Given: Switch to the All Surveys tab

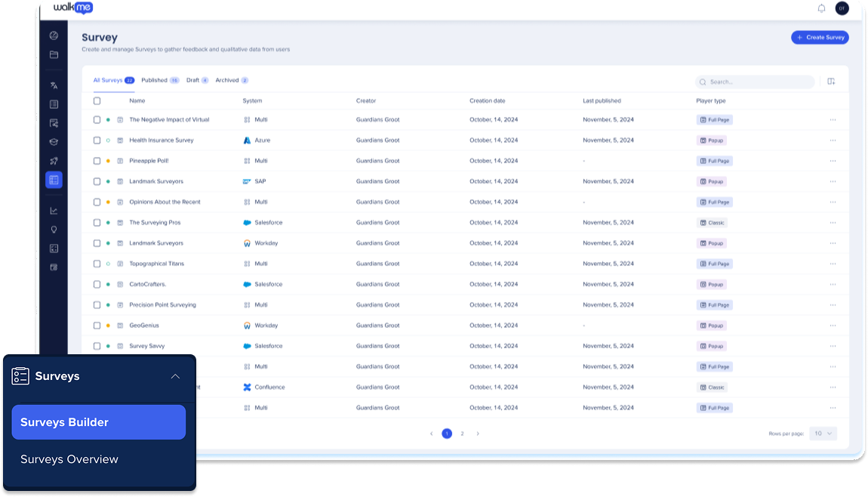Looking at the screenshot, I should point(113,80).
